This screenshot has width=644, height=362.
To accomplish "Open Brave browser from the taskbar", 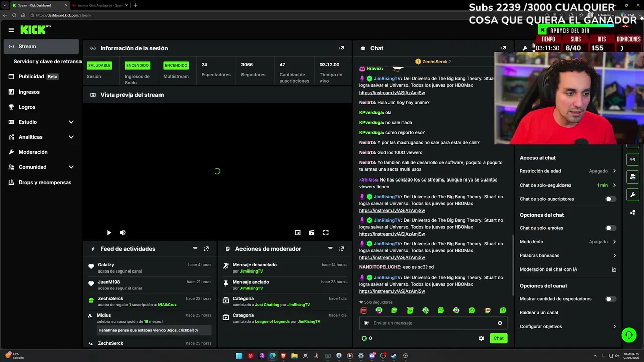I will coord(283,356).
